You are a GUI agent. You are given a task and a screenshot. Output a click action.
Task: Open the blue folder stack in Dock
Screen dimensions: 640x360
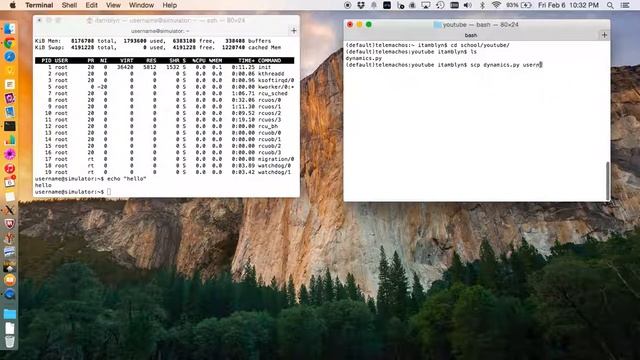9,314
